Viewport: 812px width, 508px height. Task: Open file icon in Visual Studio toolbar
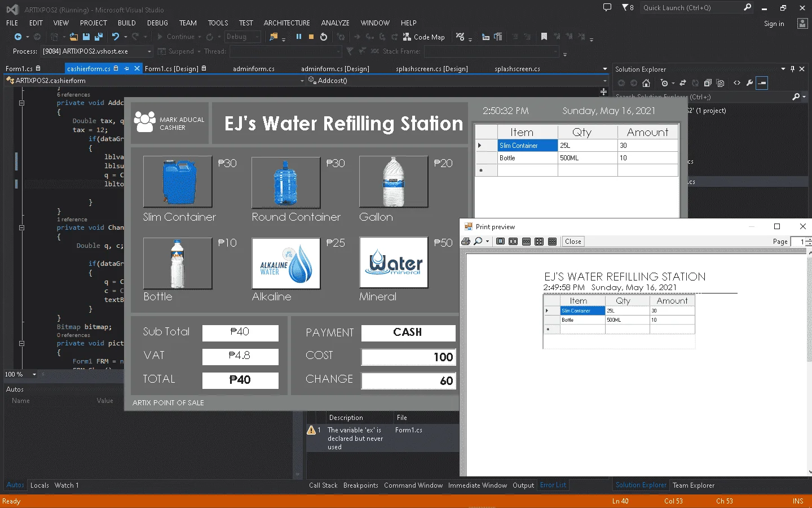[x=74, y=37]
